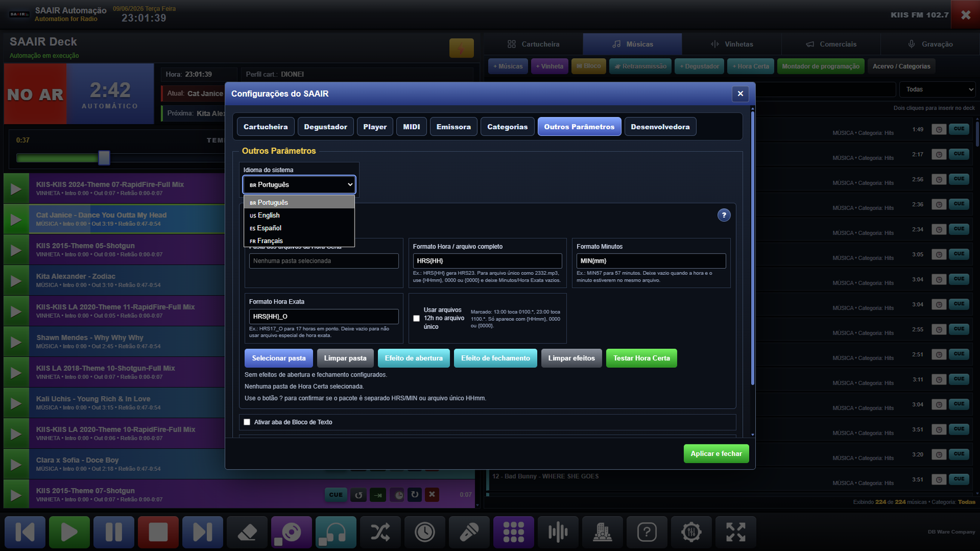The image size is (980, 551).
Task: Click the 'Testar Hora Certa' button
Action: (x=641, y=358)
